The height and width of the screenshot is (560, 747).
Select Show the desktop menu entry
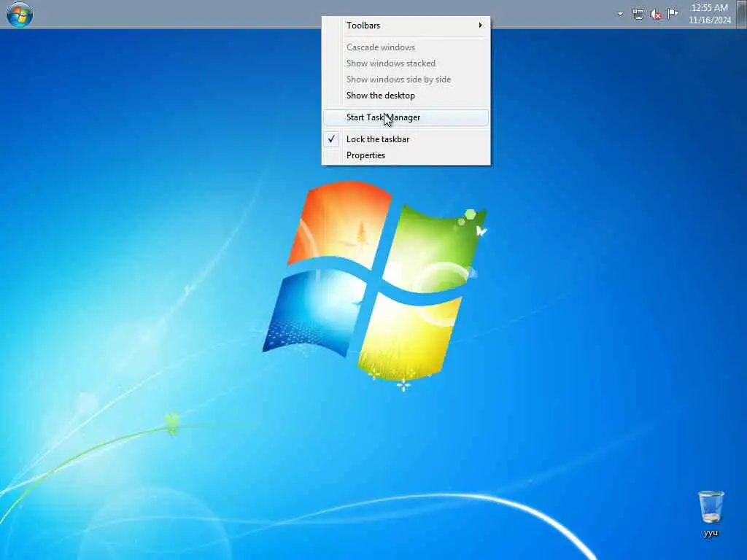pos(406,96)
